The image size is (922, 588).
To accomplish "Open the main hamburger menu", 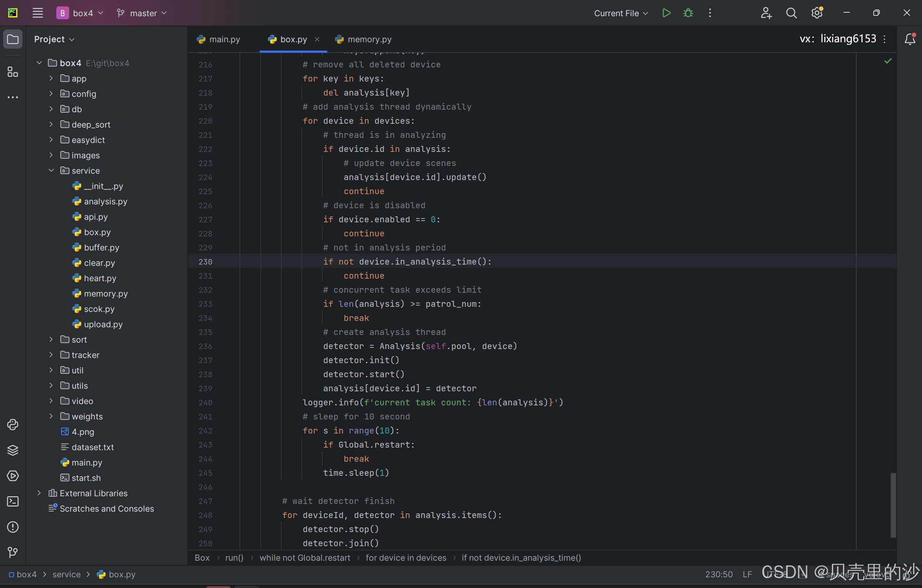I will tap(38, 13).
